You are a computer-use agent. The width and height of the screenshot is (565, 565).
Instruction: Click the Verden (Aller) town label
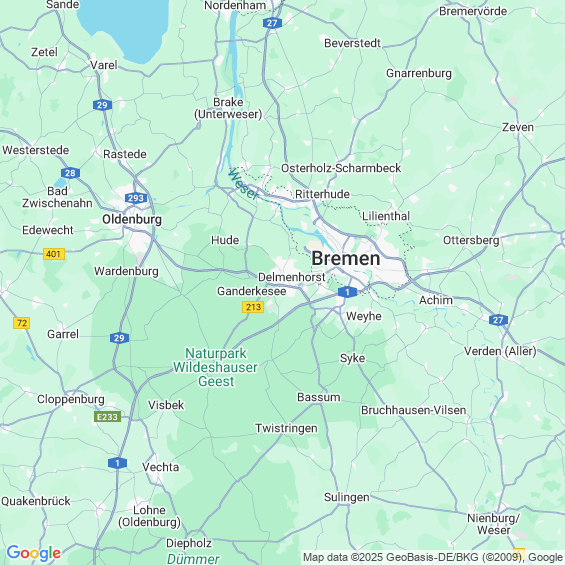tap(500, 351)
